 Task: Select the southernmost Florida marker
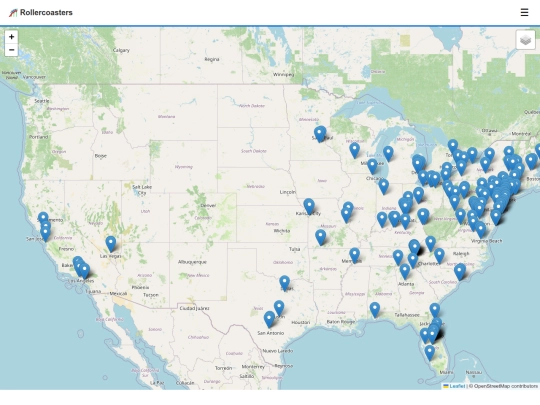tap(429, 353)
